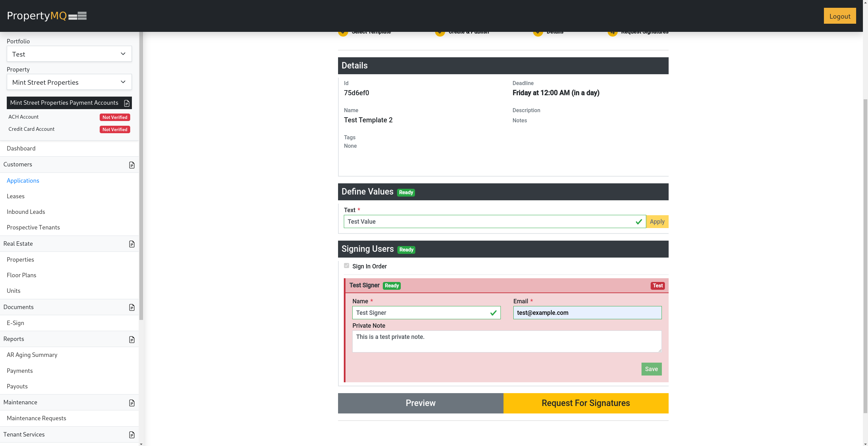This screenshot has width=868, height=446.
Task: Click the Customers section document icon
Action: pos(132,165)
